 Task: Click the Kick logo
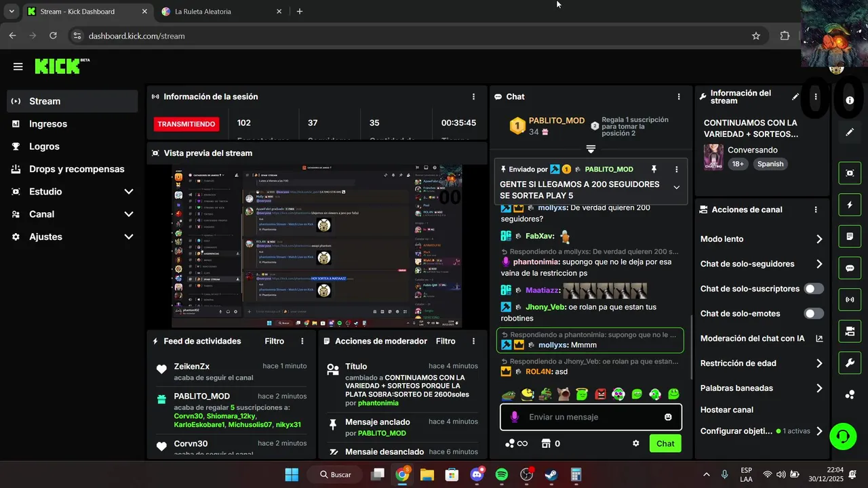tap(62, 66)
